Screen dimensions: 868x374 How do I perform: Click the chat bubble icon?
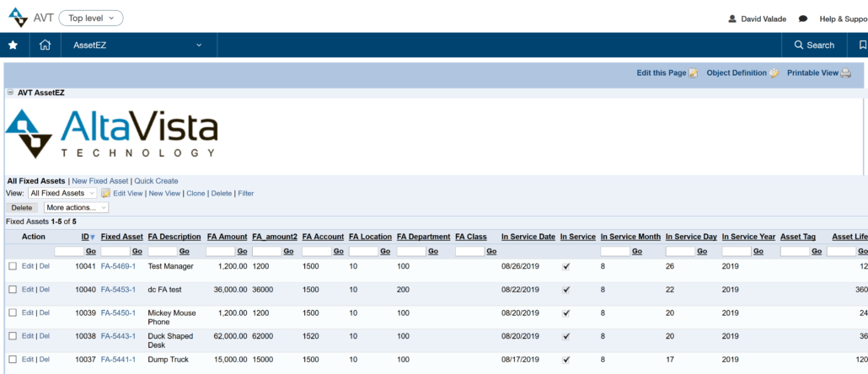tap(803, 19)
